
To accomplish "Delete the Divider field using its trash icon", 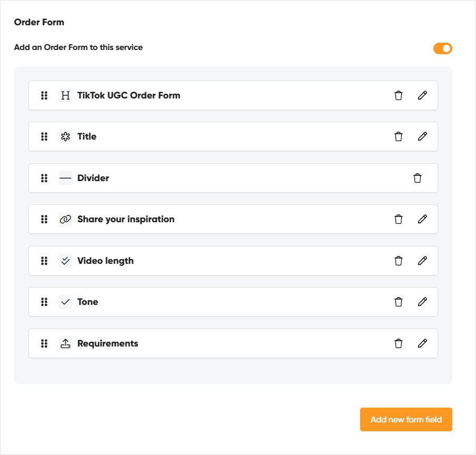I will (418, 178).
